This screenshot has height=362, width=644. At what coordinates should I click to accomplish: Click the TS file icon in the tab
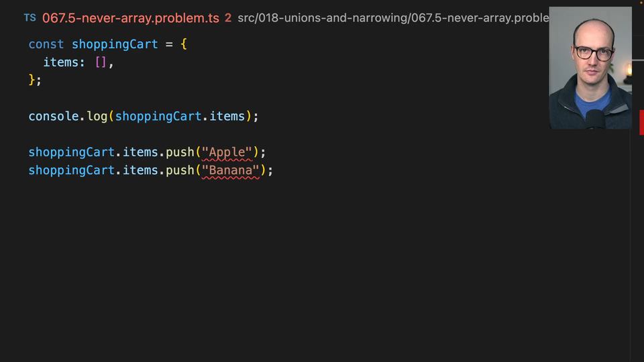pos(30,18)
